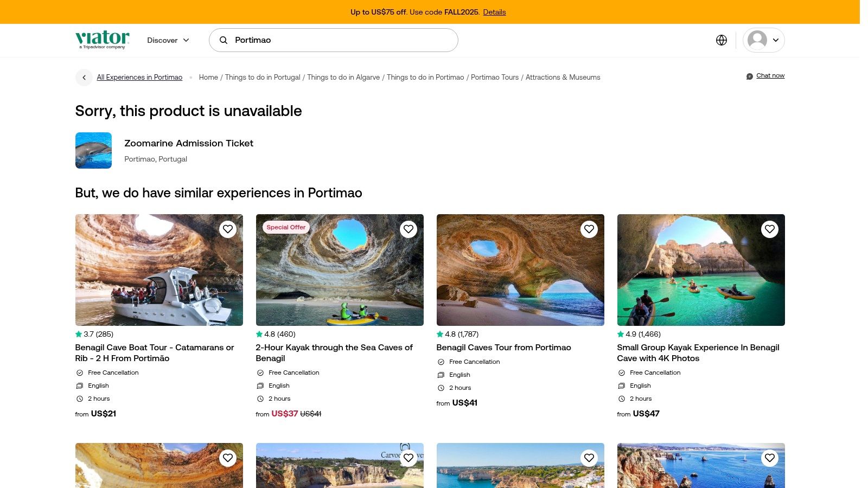The height and width of the screenshot is (488, 868).
Task: Expand the Discover dropdown menu
Action: tap(168, 40)
